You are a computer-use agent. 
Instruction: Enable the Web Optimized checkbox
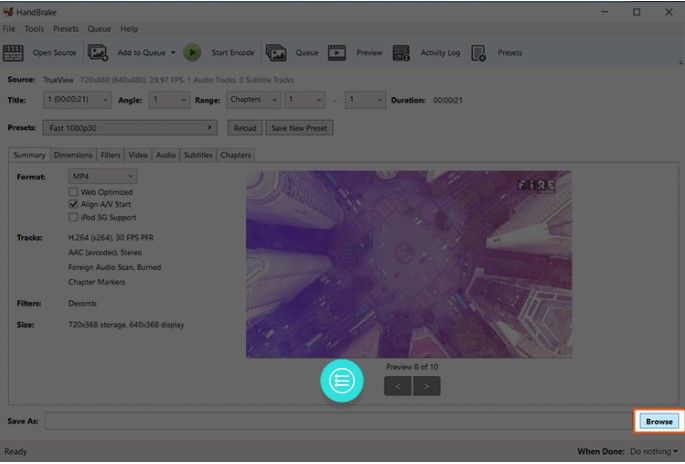pyautogui.click(x=73, y=191)
